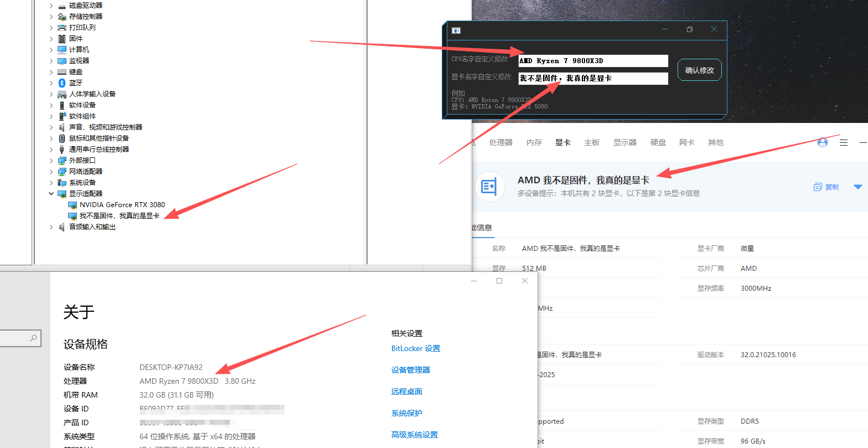The height and width of the screenshot is (448, 868).
Task: Click the 计算机 computer icon
Action: point(62,50)
